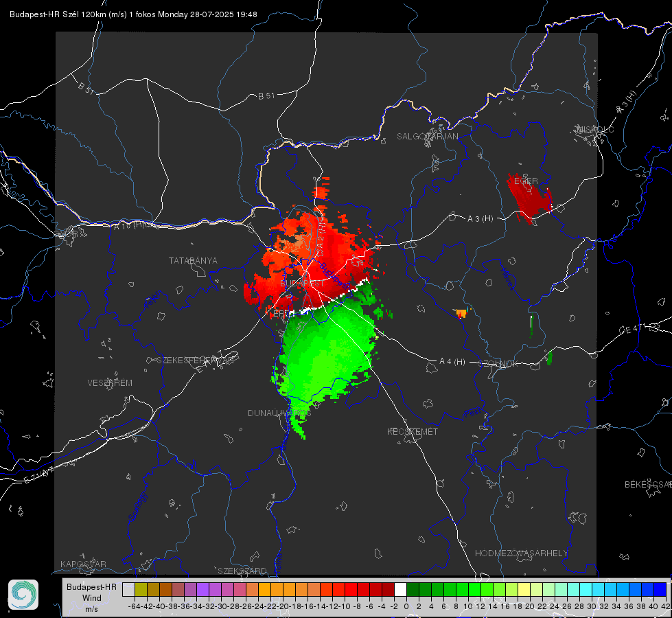Image resolution: width=672 pixels, height=618 pixels.
Task: Click the small orange radar echo east of Budapest
Action: pyautogui.click(x=461, y=313)
